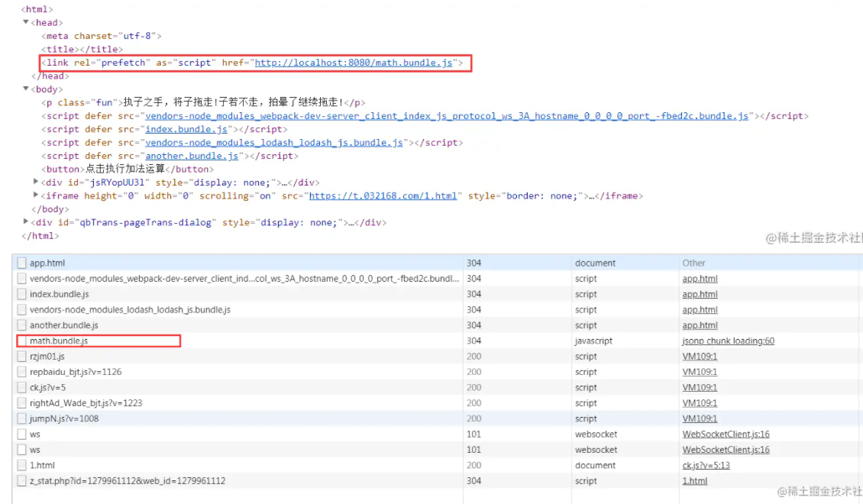Collapse the head element node

tap(25, 22)
